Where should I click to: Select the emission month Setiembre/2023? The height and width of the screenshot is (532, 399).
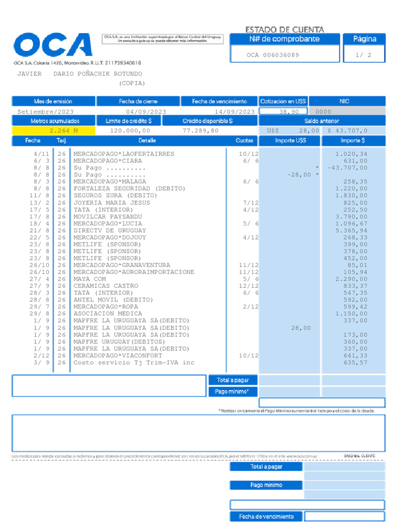click(46, 112)
